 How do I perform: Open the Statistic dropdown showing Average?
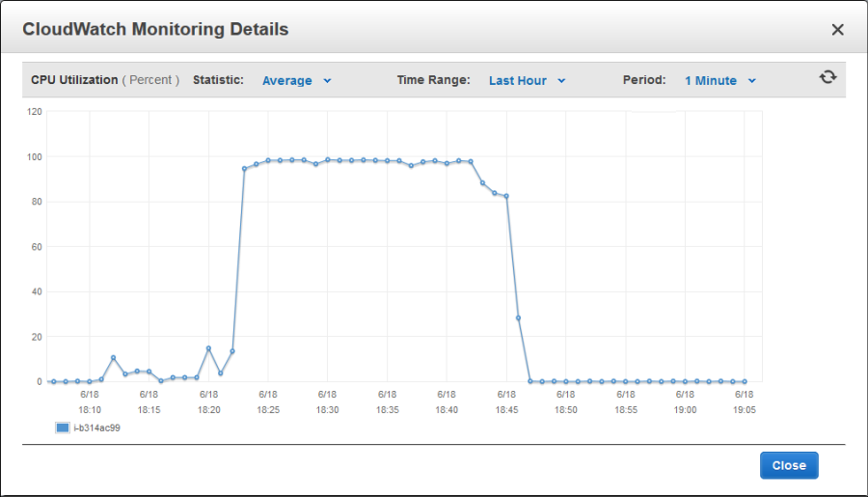coord(296,81)
